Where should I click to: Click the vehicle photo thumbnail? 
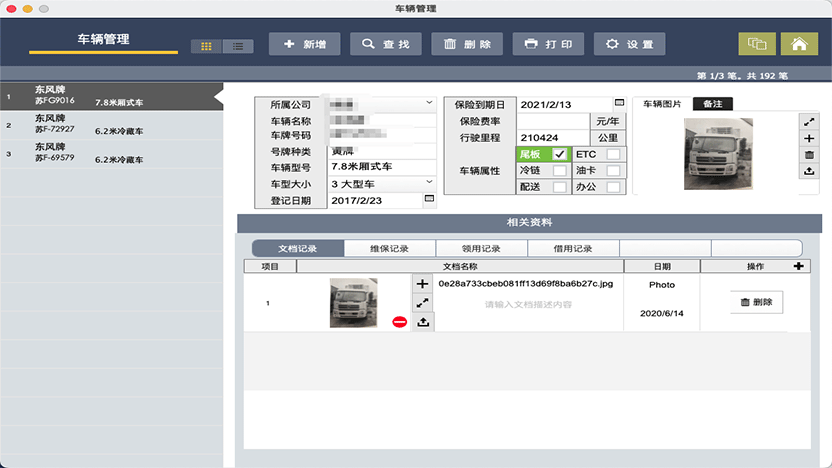click(718, 154)
